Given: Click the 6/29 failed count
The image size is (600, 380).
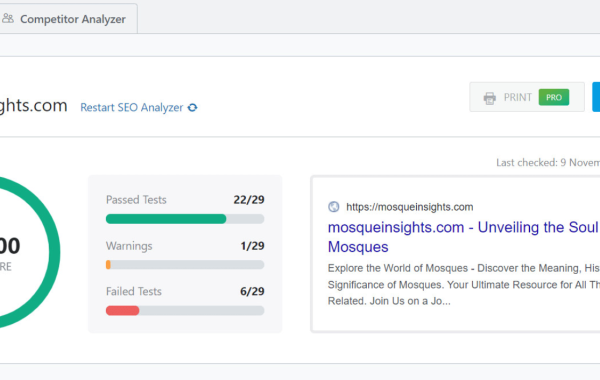Looking at the screenshot, I should (x=252, y=292).
